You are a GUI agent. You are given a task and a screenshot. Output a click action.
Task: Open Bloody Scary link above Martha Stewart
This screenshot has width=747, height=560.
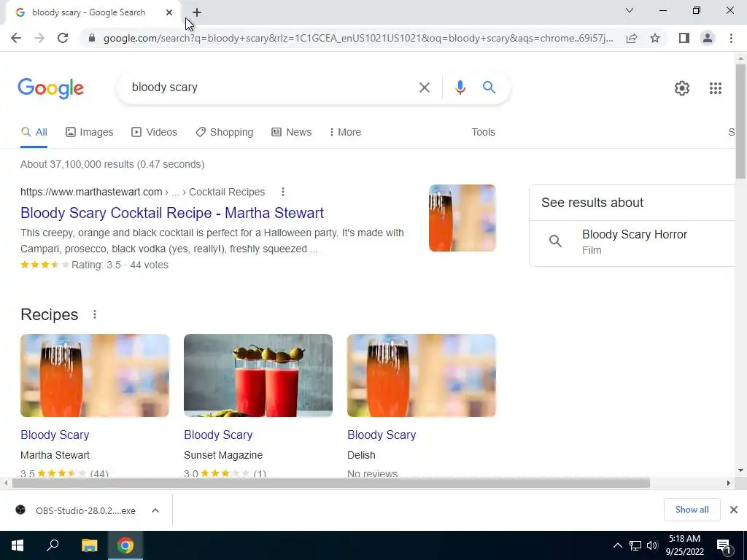point(55,435)
